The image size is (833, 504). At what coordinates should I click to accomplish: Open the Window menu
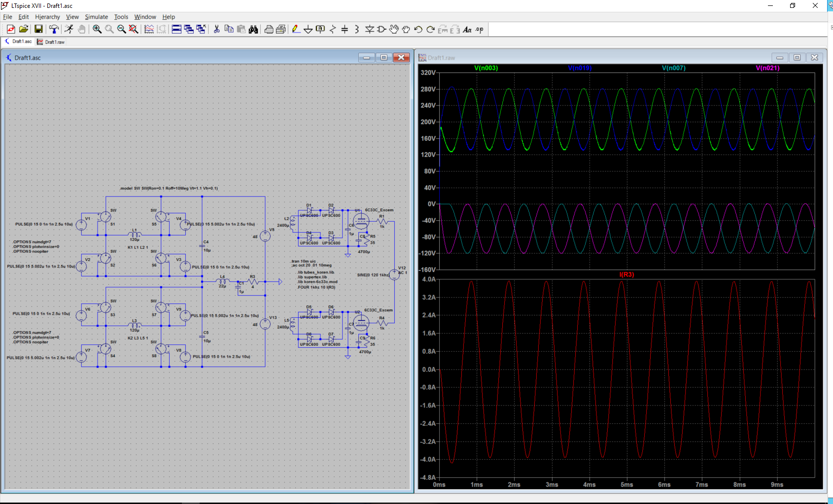145,17
